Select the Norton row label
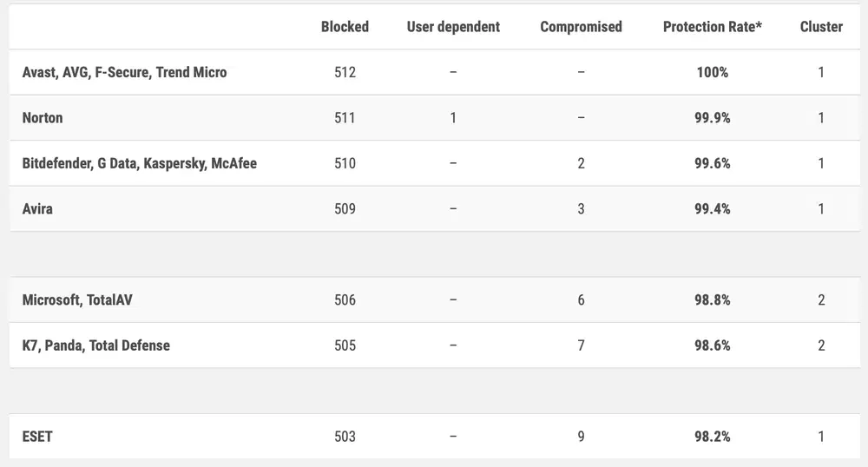 tap(43, 117)
